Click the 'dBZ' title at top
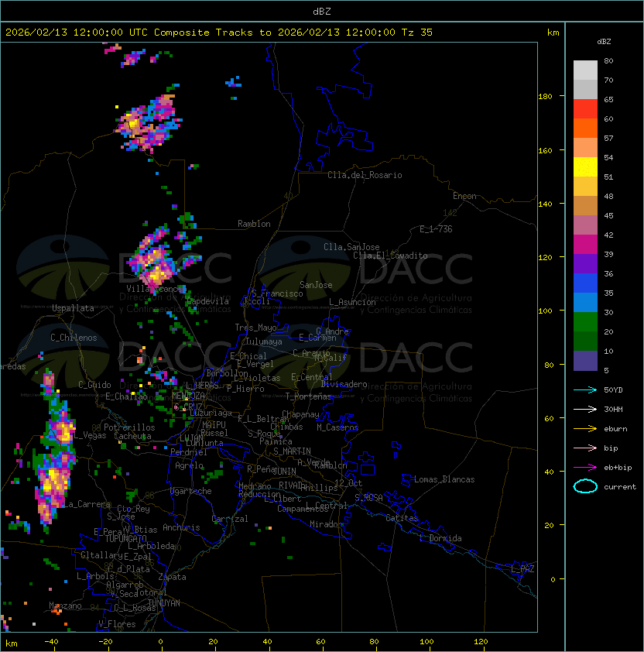This screenshot has width=644, height=652. 322,11
